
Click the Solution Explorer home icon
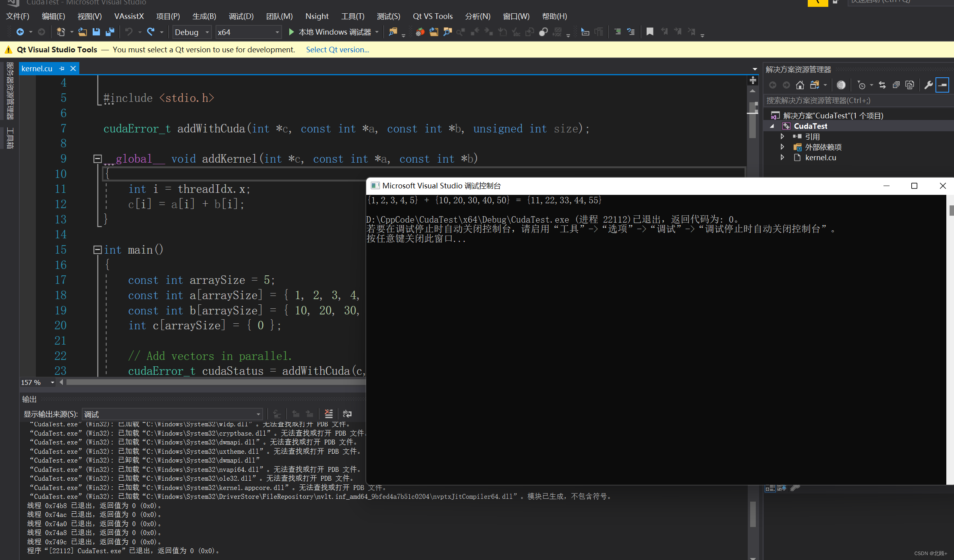(x=800, y=85)
